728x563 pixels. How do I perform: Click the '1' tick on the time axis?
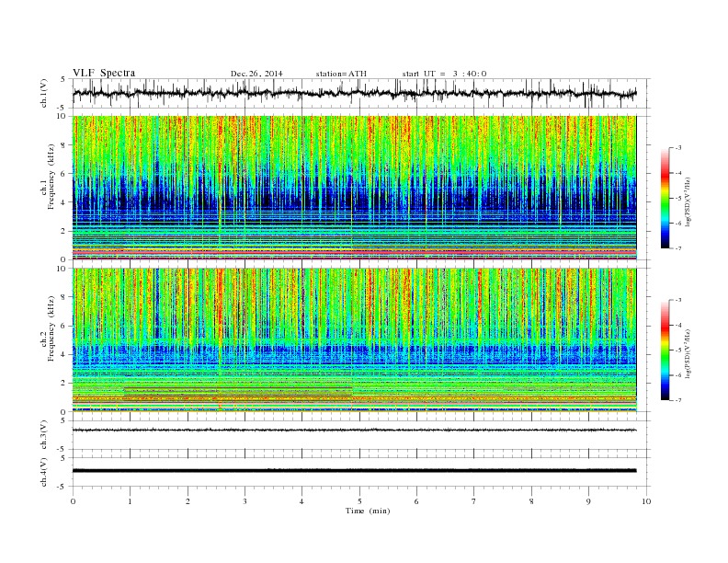point(130,501)
